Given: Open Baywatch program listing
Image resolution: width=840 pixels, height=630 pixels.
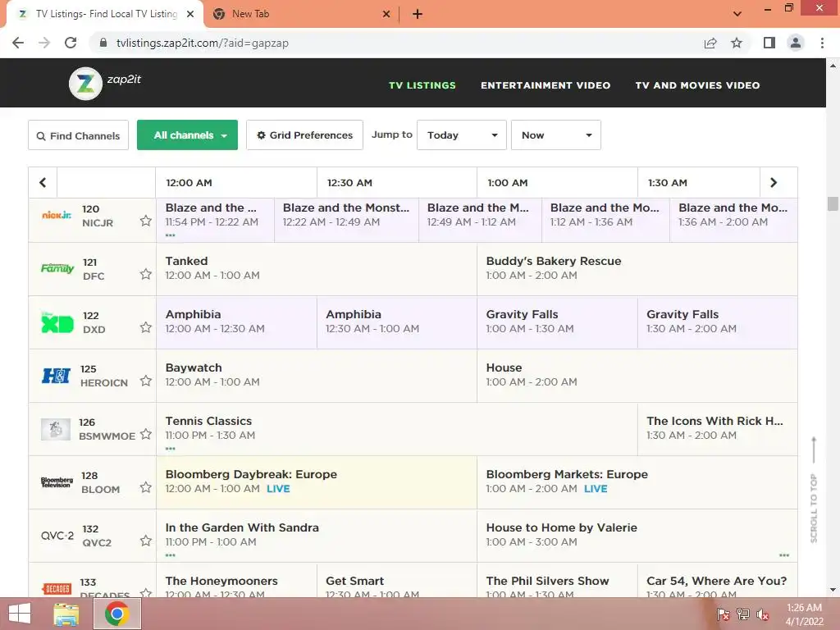Looking at the screenshot, I should coord(316,375).
